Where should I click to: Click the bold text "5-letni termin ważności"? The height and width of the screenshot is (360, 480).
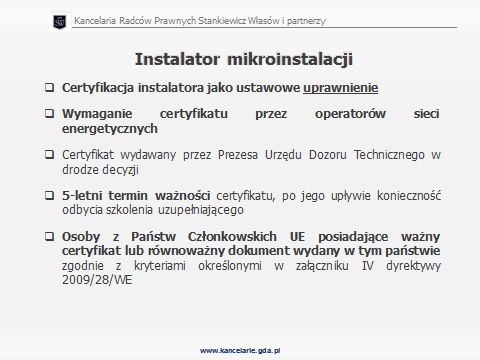point(136,196)
